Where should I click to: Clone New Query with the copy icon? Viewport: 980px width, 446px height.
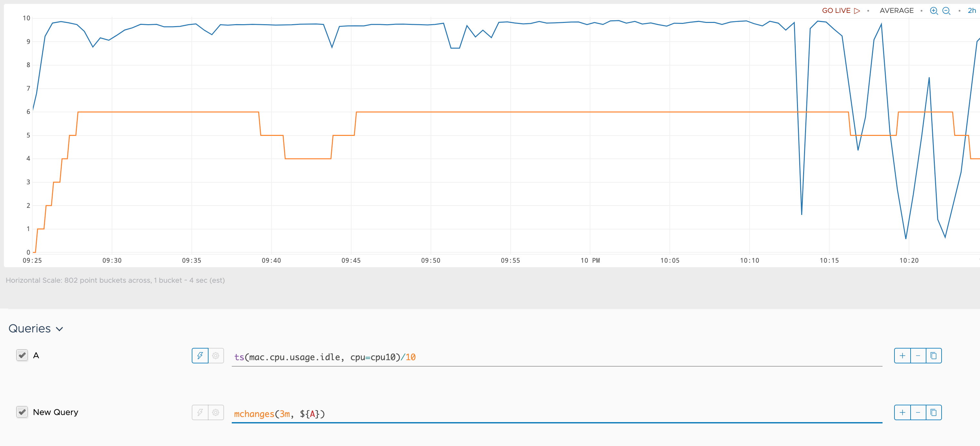(x=934, y=412)
